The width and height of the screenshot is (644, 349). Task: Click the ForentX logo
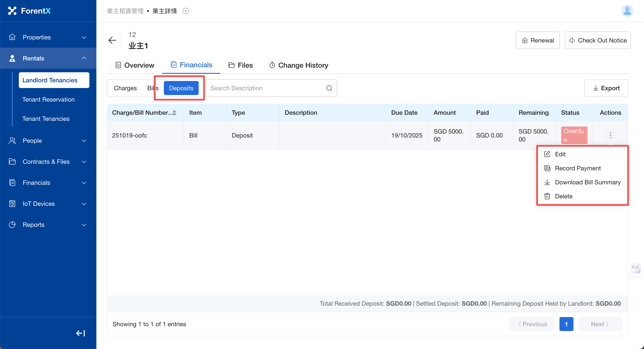[30, 11]
